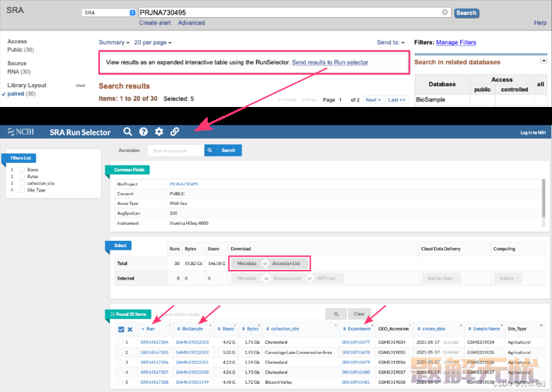The width and height of the screenshot is (552, 392).
Task: Click Clear button beside results search
Action: coord(359,314)
